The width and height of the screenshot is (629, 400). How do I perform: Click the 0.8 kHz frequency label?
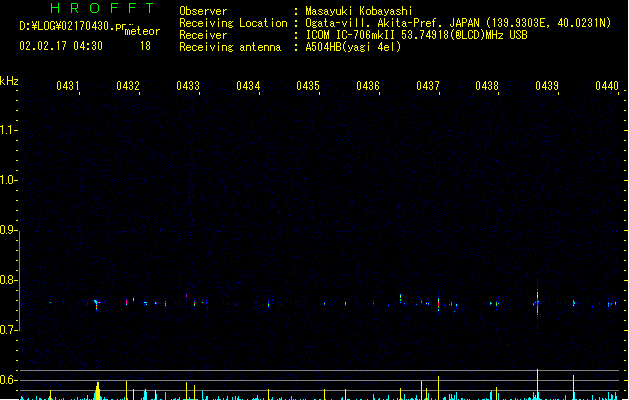pos(8,280)
